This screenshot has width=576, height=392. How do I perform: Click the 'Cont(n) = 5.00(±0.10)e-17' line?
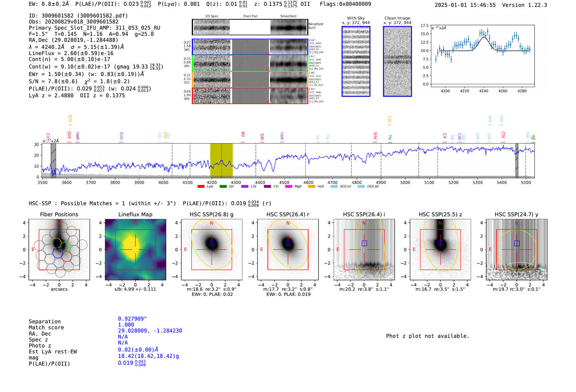point(70,59)
